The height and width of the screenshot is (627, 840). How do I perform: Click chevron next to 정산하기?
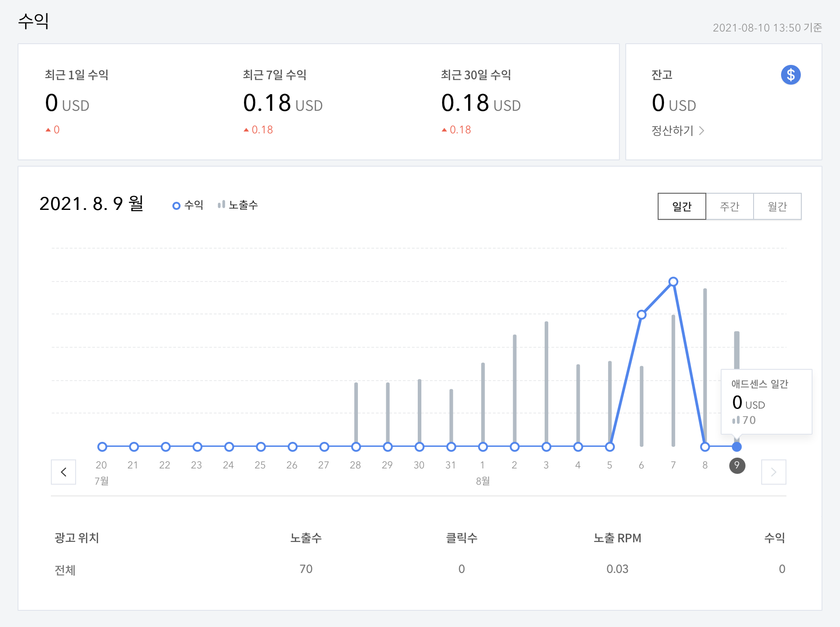701,131
